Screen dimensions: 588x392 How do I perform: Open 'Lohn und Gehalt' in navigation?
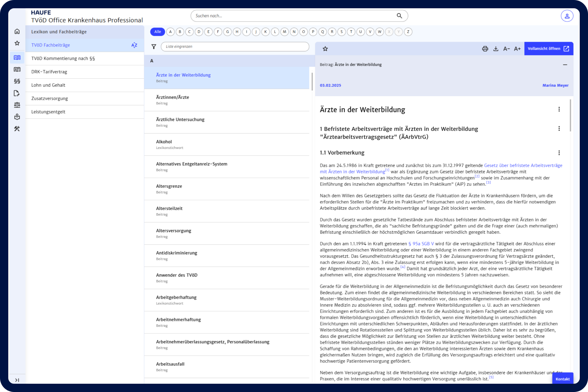(48, 85)
